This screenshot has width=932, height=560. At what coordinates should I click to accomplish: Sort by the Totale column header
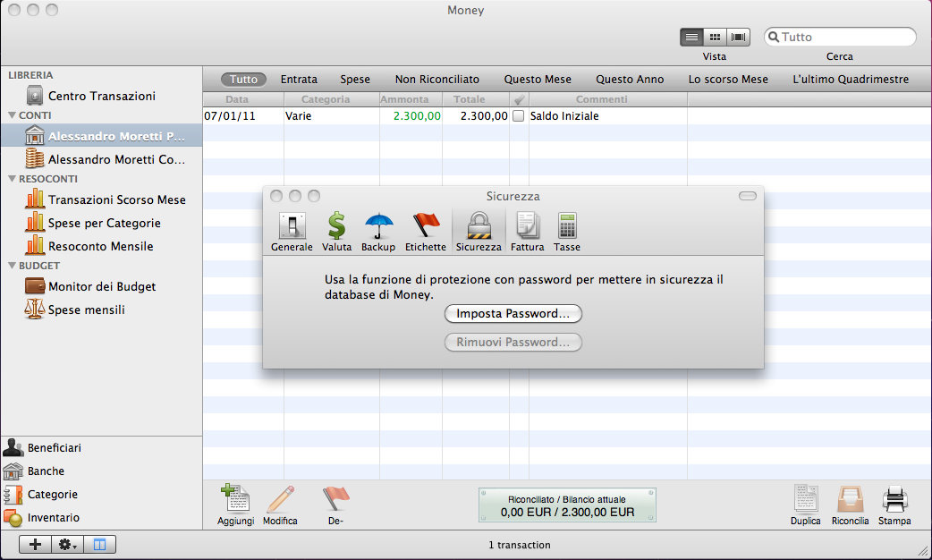(476, 99)
